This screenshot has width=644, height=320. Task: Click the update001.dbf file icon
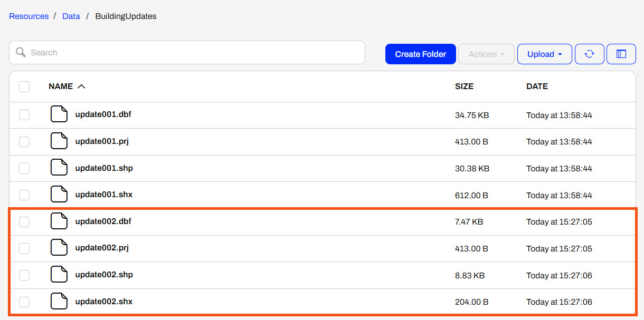(59, 114)
